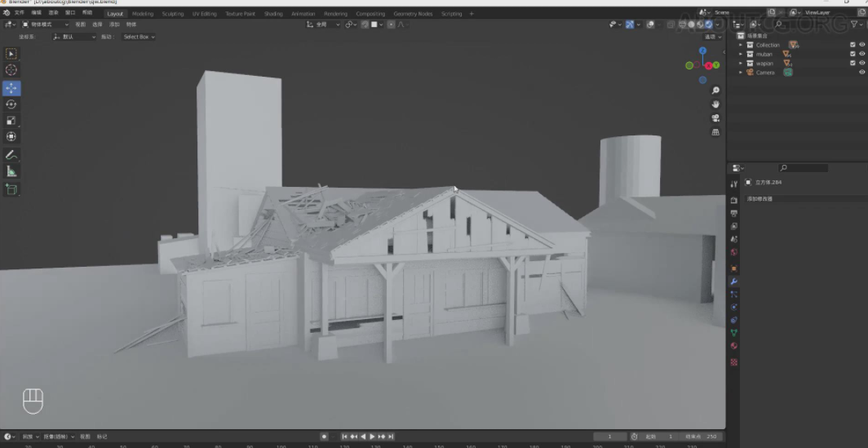The height and width of the screenshot is (448, 868).
Task: Open the Shading workspace tab
Action: (x=273, y=14)
